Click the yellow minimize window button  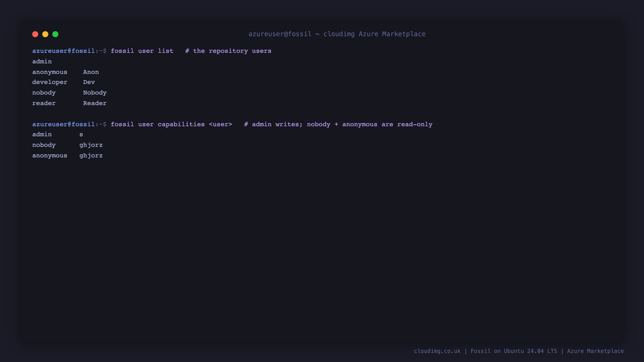click(x=45, y=34)
